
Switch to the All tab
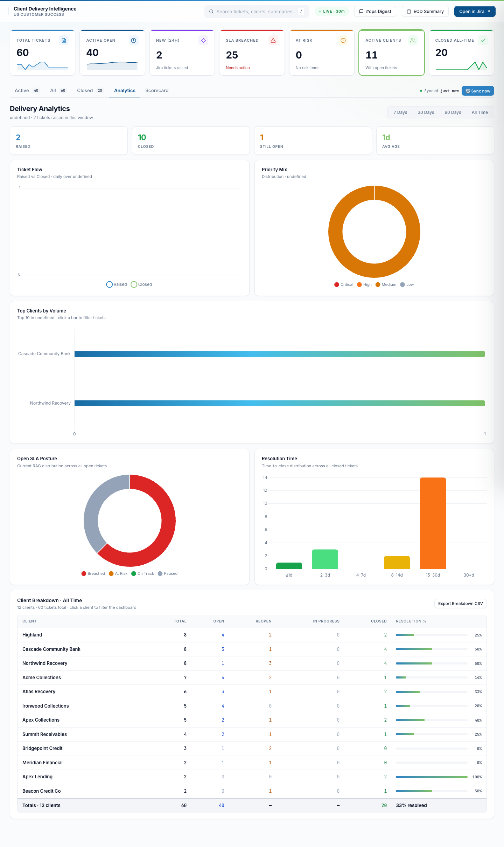pyautogui.click(x=58, y=90)
